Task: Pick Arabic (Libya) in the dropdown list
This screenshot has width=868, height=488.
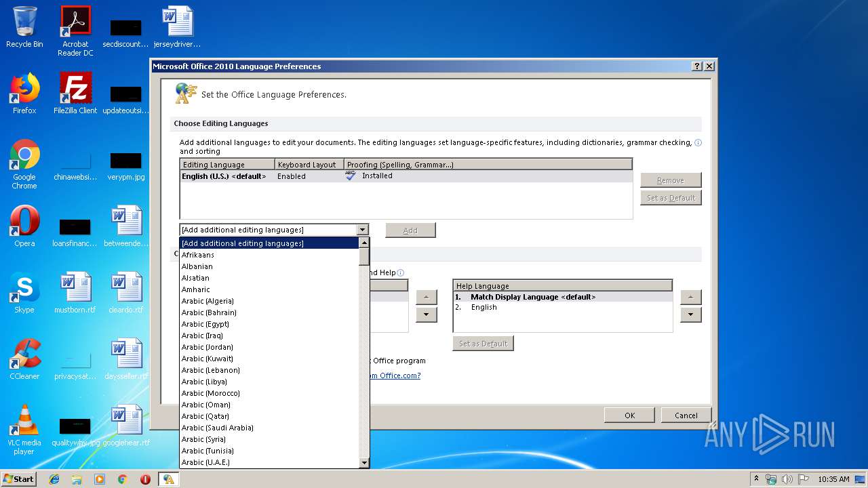Action: (269, 382)
